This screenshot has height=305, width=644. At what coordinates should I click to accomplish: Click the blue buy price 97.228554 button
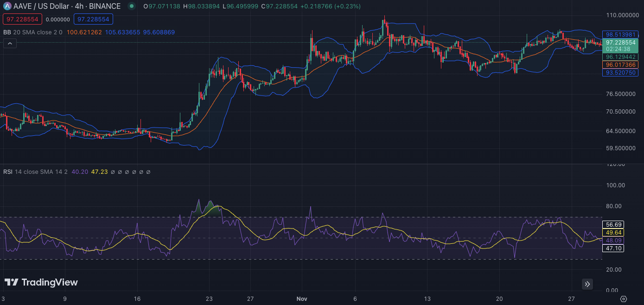pyautogui.click(x=94, y=19)
